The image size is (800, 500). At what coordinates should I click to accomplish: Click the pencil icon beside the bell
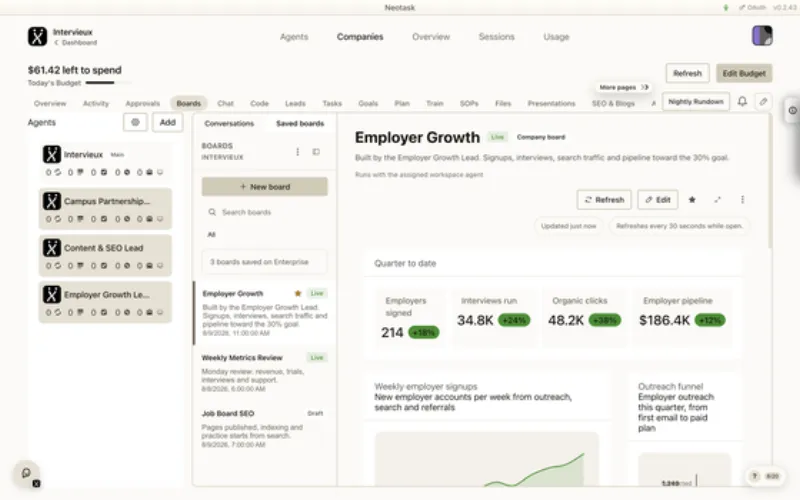(763, 102)
